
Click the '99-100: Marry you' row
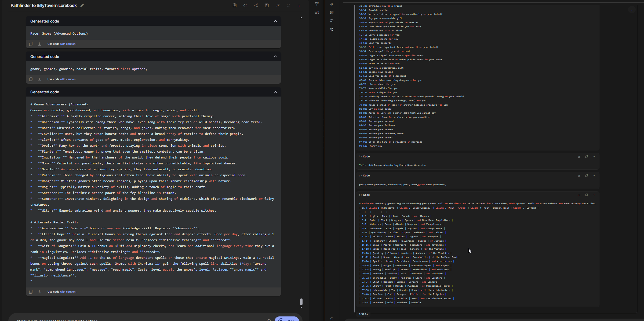tap(370, 146)
